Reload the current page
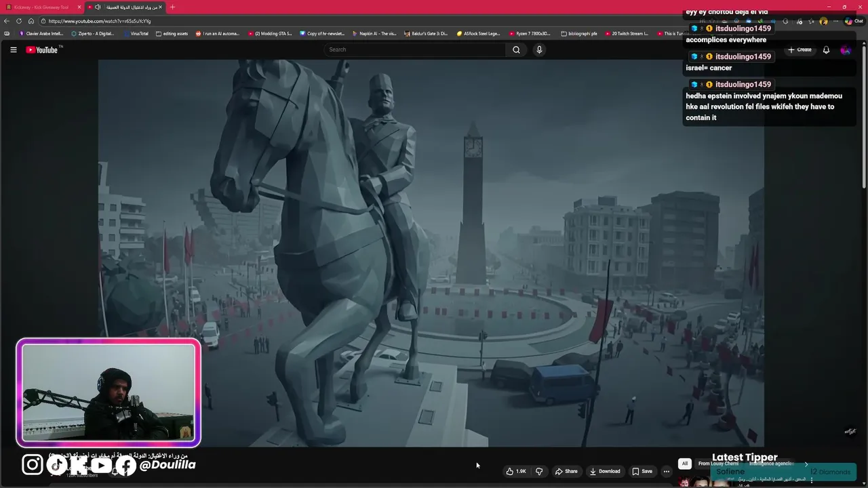Image resolution: width=868 pixels, height=488 pixels. [19, 21]
